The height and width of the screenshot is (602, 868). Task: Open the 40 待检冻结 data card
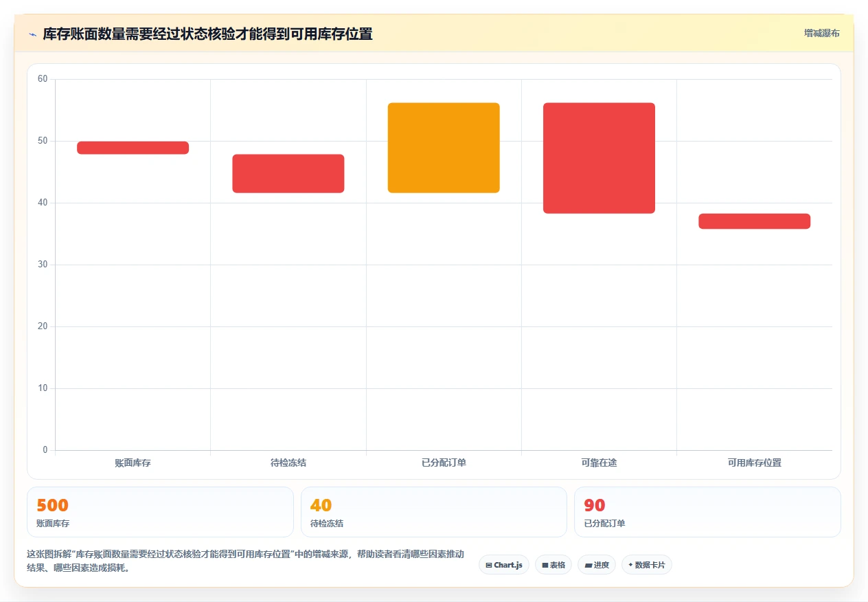tap(434, 512)
